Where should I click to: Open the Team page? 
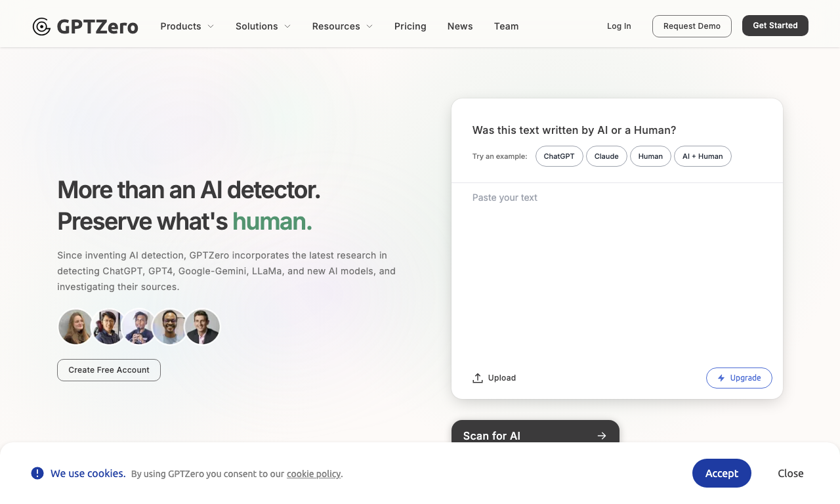tap(507, 26)
